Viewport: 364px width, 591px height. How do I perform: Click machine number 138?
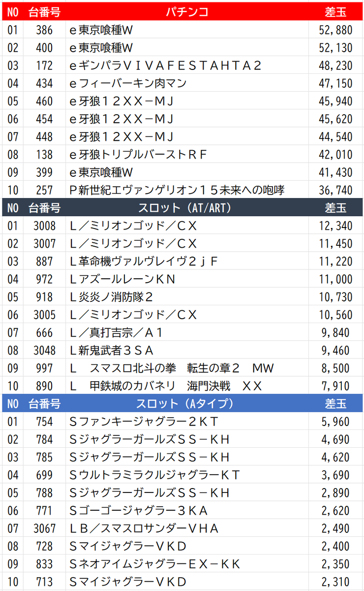[44, 154]
